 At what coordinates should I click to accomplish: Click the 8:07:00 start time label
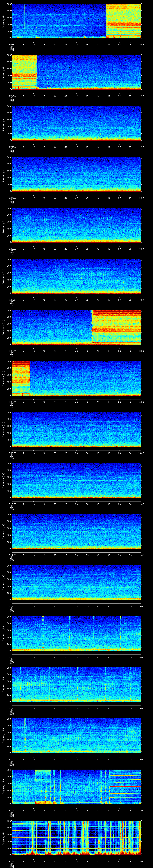[12, 351]
